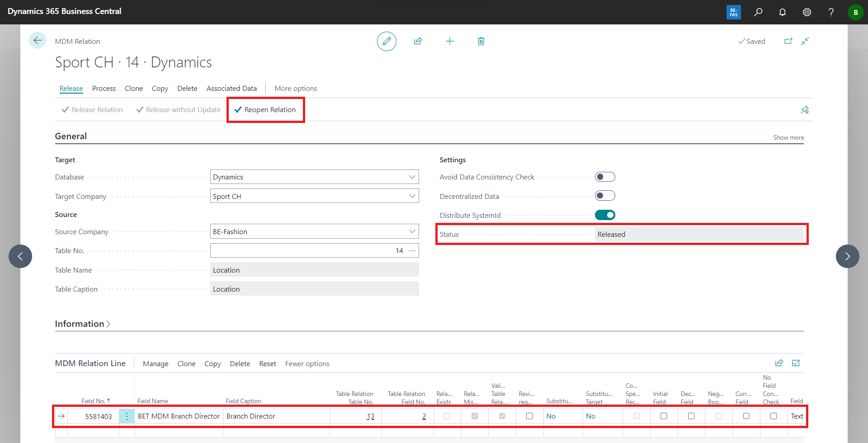Image resolution: width=868 pixels, height=443 pixels.
Task: Click Table Relation Table No. value 13
Action: (370, 416)
